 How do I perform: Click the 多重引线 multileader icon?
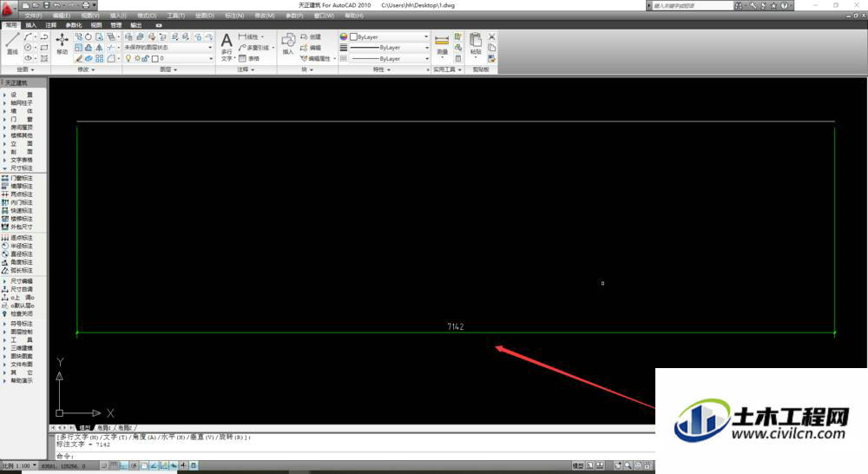tap(242, 48)
